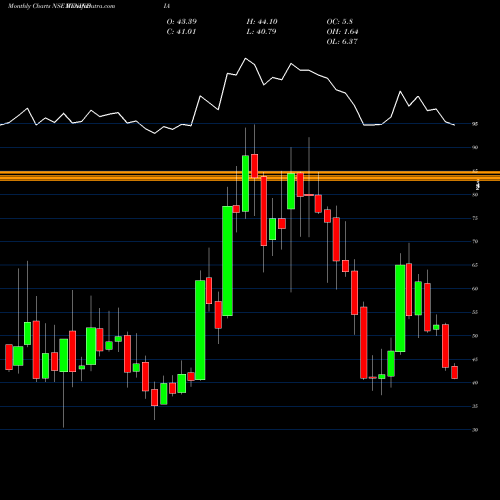Click the 60 price axis label
The width and height of the screenshot is (500, 500).
click(x=475, y=289)
